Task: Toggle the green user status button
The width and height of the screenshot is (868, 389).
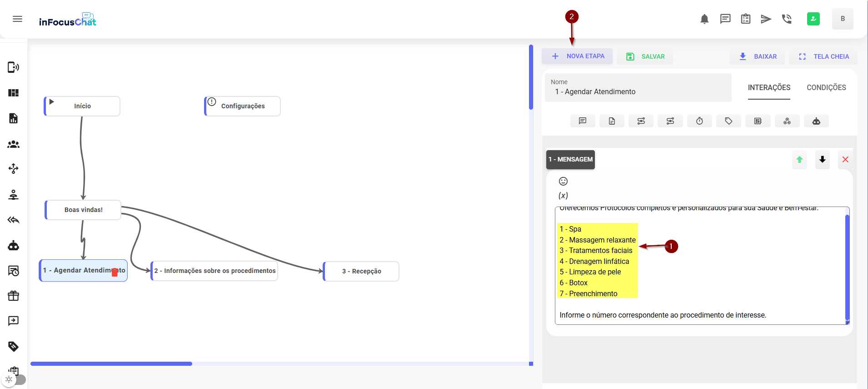Action: 813,19
